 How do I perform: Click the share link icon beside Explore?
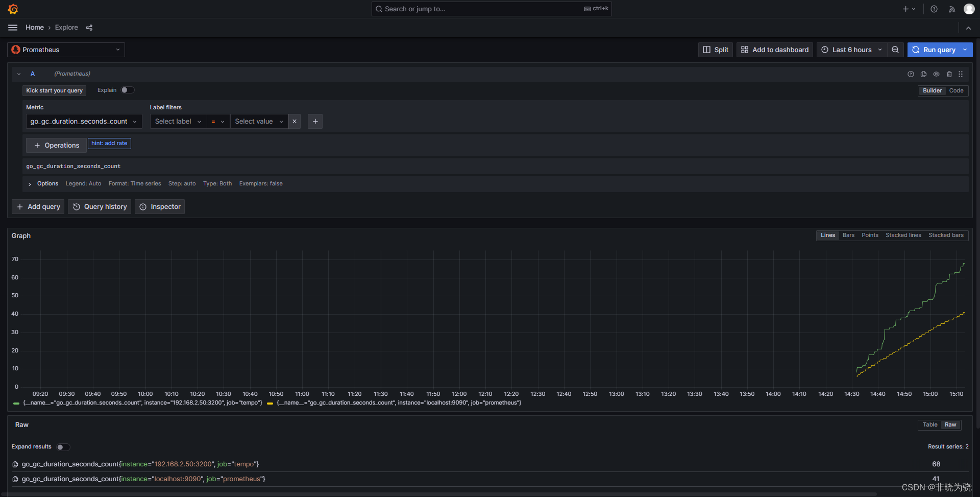(x=89, y=28)
